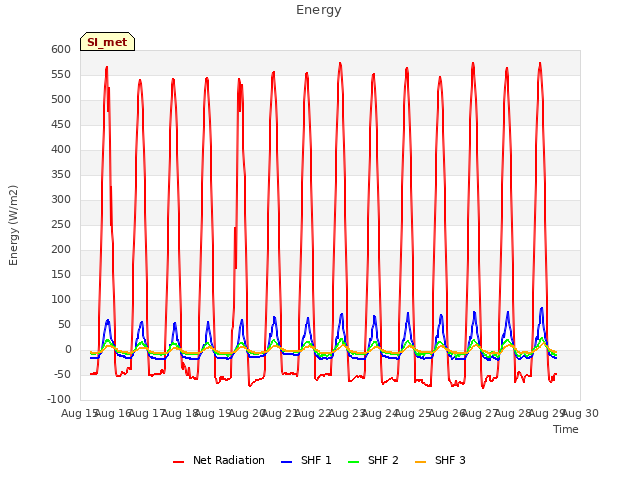
Task: Click the 250 y-axis tick label
Action: pos(61,224)
